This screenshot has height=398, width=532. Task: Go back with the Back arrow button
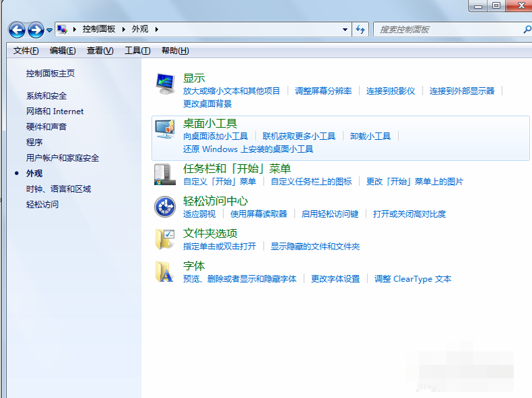click(x=17, y=30)
